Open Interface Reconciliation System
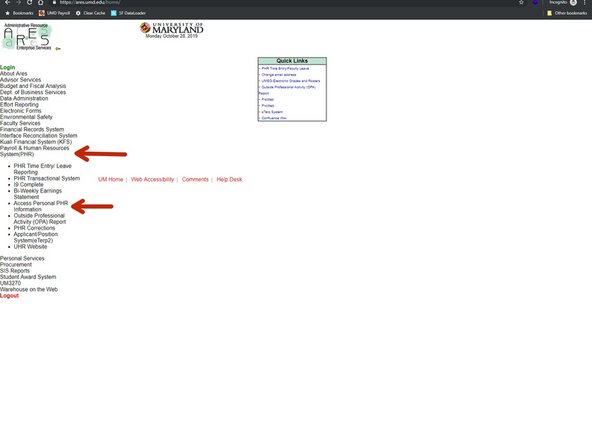Screen dimensions: 592x444 [x=39, y=136]
